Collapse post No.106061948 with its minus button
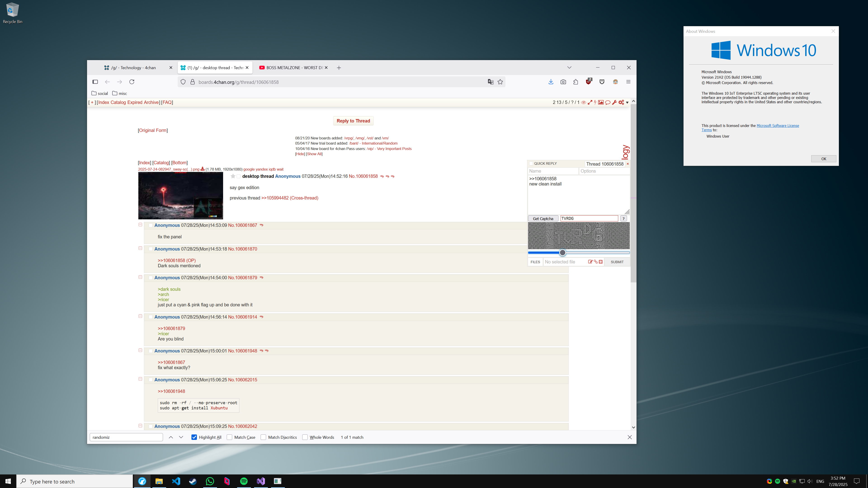This screenshot has width=868, height=488. [140, 350]
